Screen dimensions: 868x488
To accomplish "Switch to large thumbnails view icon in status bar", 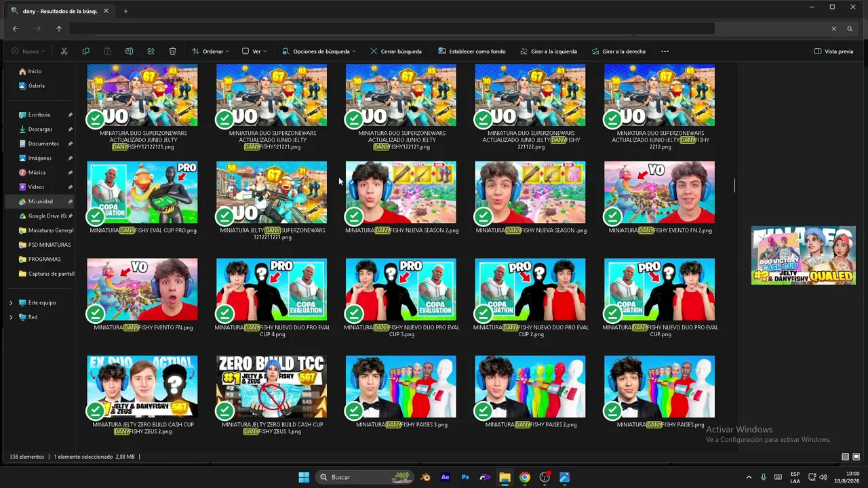I will pyautogui.click(x=856, y=457).
